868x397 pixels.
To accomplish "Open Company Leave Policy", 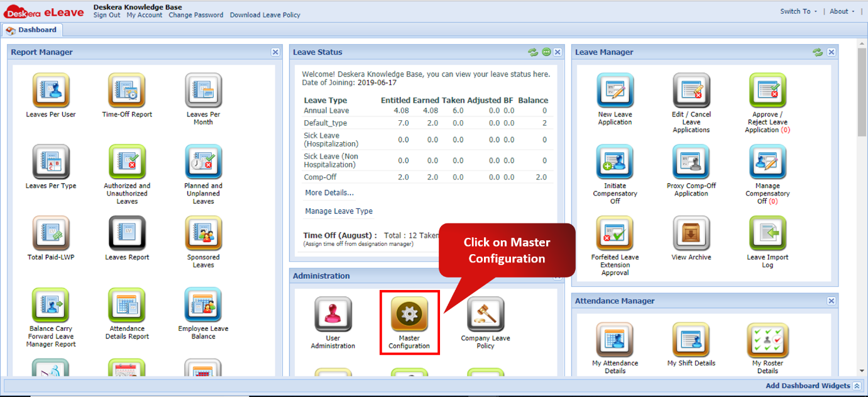I will pos(485,315).
